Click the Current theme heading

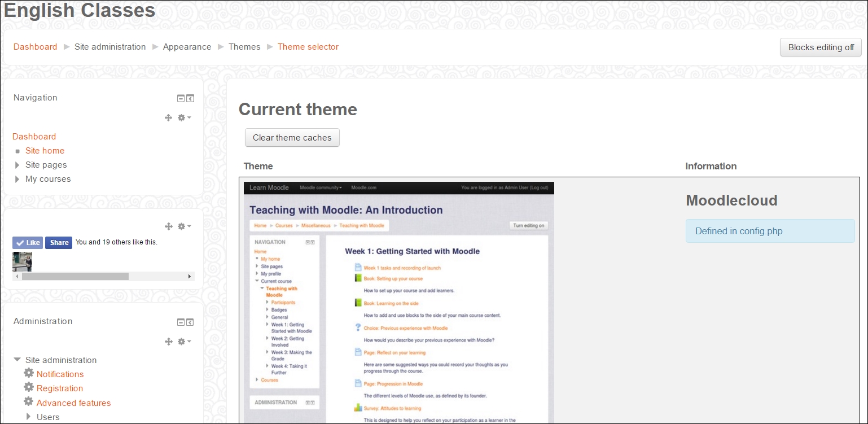298,110
